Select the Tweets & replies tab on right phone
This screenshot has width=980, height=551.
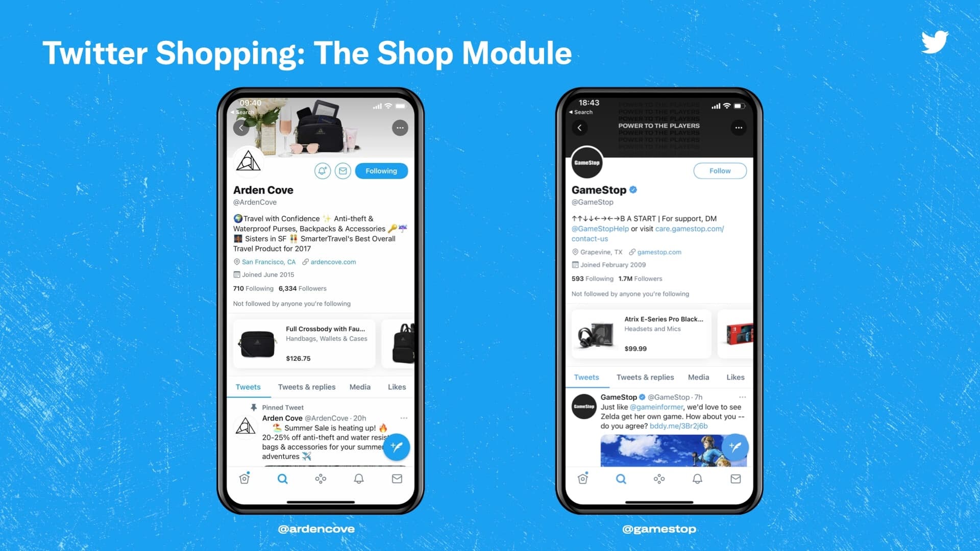[x=645, y=378]
